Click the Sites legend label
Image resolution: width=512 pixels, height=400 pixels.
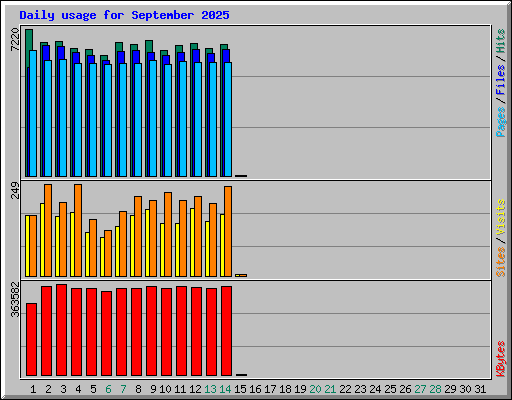500,262
